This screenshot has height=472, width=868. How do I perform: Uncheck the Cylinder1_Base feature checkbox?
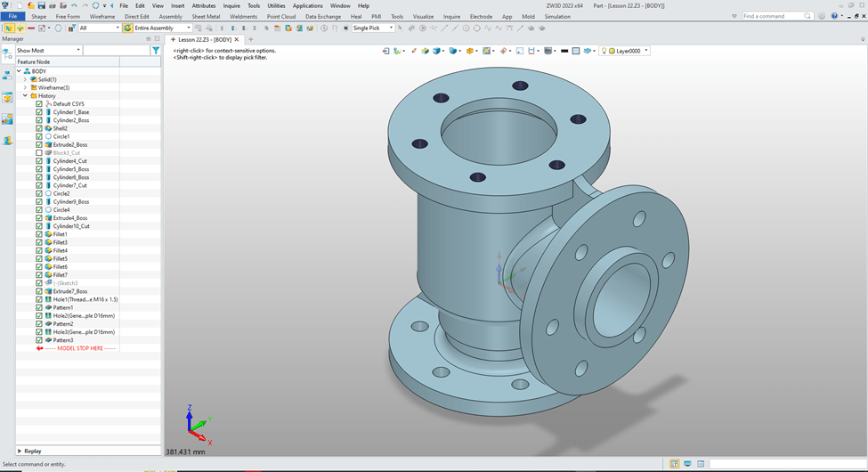pos(39,112)
